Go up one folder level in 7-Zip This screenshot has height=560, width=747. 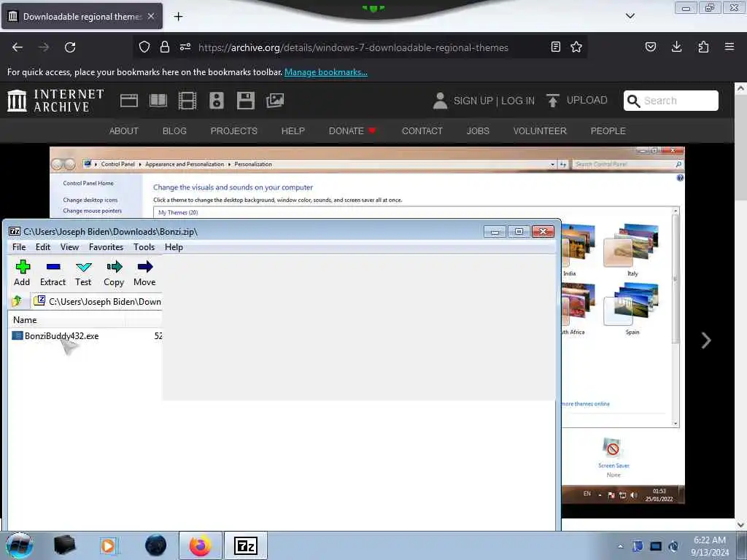click(18, 301)
